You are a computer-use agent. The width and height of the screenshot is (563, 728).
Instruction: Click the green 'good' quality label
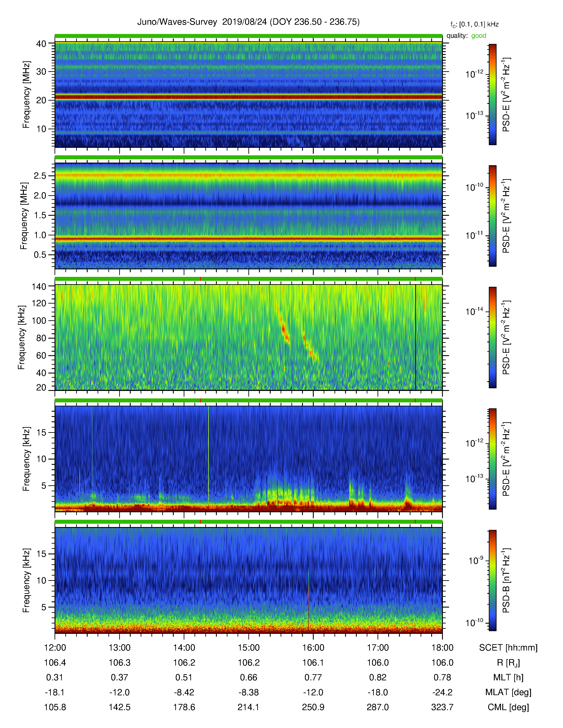(479, 36)
